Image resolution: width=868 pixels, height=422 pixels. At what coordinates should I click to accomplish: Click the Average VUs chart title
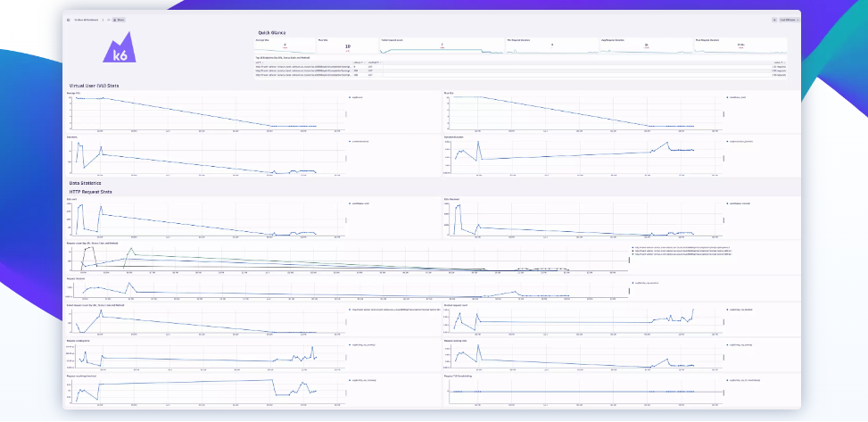[x=73, y=93]
